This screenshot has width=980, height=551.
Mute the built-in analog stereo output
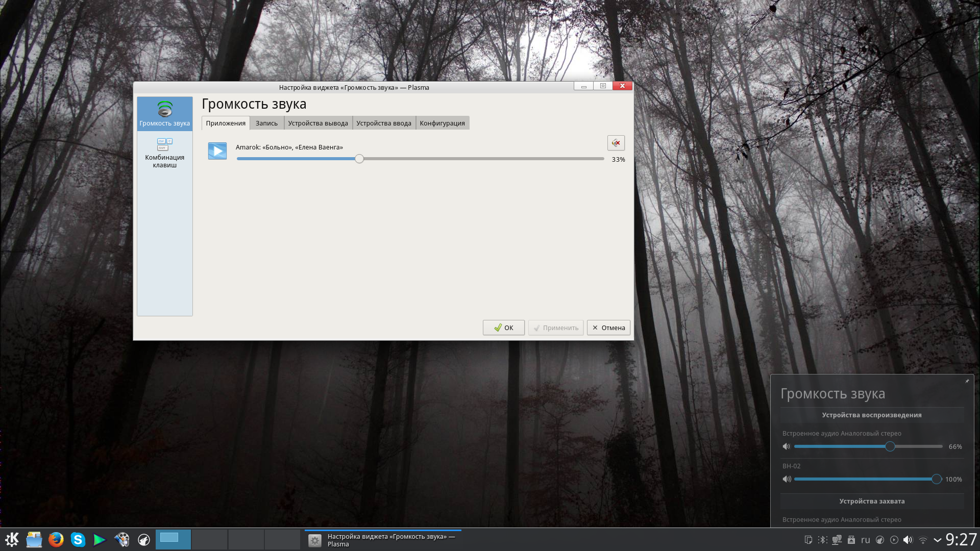point(787,446)
